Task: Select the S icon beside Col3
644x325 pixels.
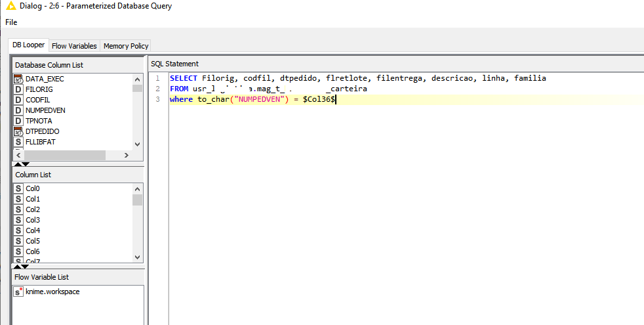Action: click(x=18, y=220)
